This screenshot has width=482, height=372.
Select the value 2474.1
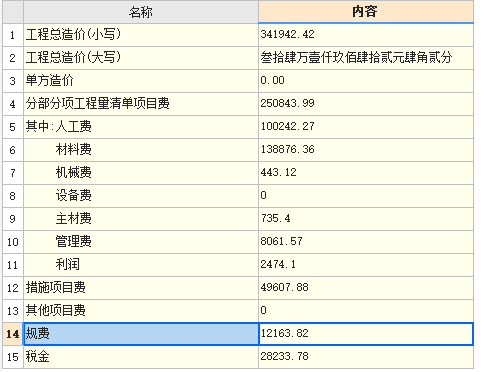(x=366, y=265)
